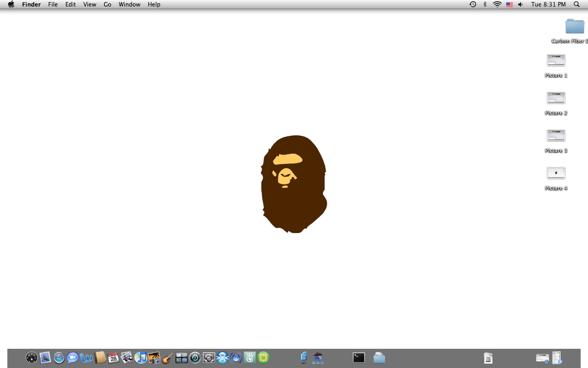Open the blue globe sync app icon
The image size is (588, 368).
(x=236, y=358)
